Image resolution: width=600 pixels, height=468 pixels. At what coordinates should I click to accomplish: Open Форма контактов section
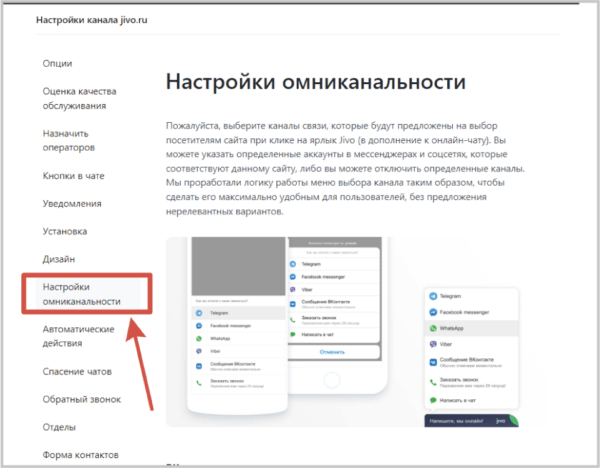point(80,455)
